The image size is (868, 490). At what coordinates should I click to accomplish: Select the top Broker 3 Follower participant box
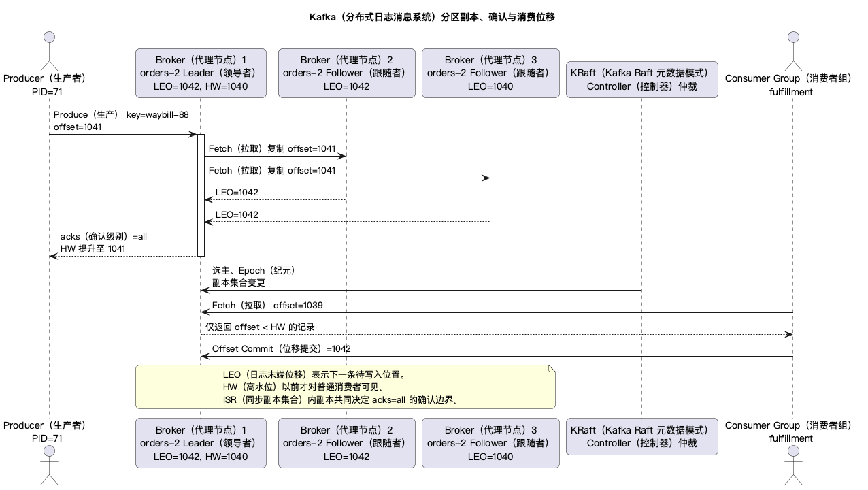490,73
